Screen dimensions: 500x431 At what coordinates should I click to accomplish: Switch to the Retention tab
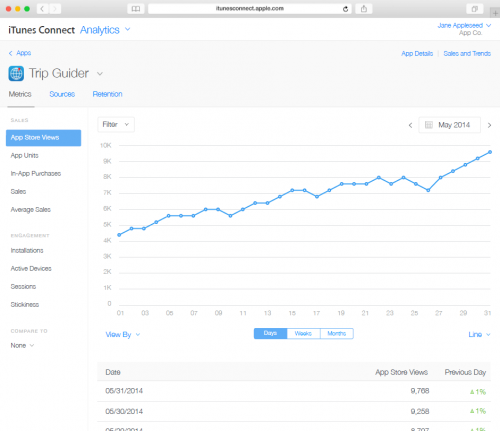coord(107,94)
